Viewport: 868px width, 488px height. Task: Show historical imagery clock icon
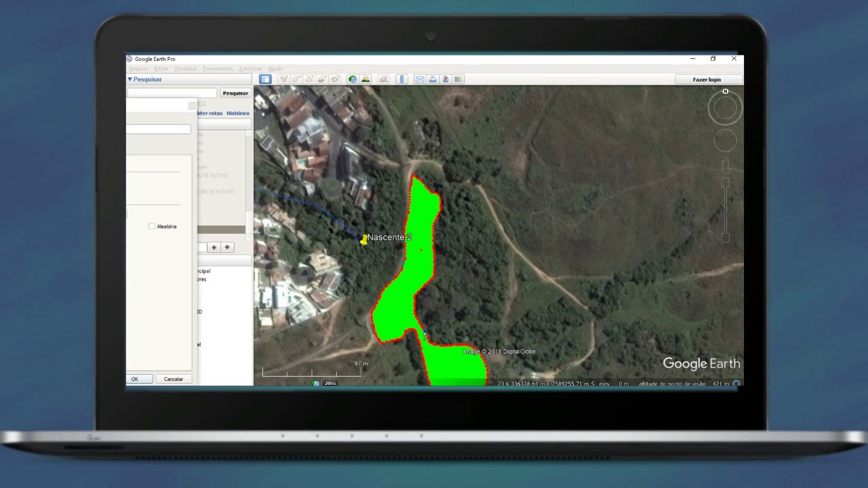[x=353, y=79]
